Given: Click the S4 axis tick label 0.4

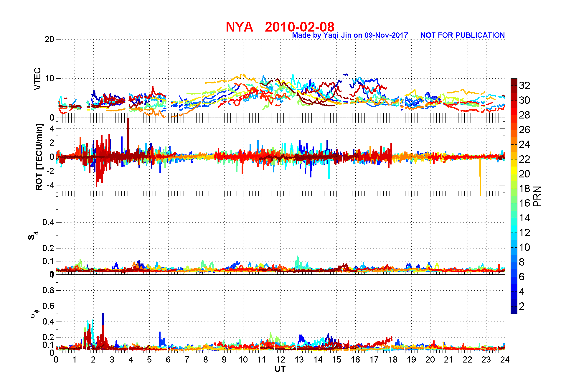Looking at the screenshot, I should click(49, 222).
